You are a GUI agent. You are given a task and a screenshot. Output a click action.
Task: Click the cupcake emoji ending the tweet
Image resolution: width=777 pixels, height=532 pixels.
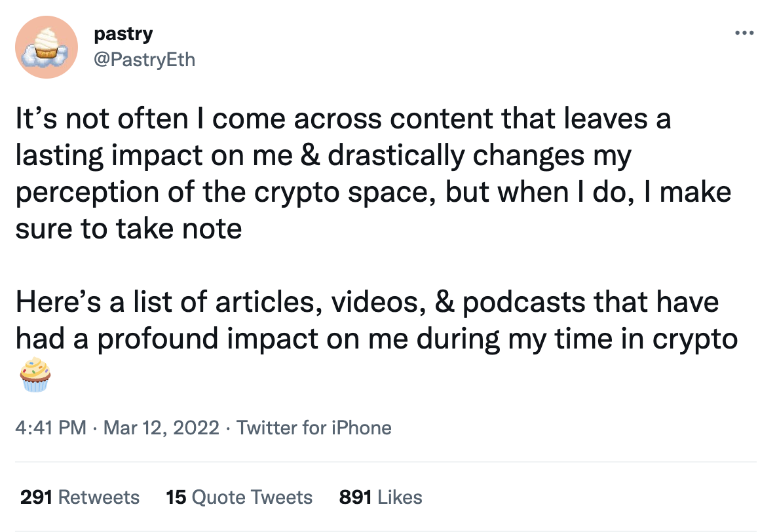pos(35,375)
